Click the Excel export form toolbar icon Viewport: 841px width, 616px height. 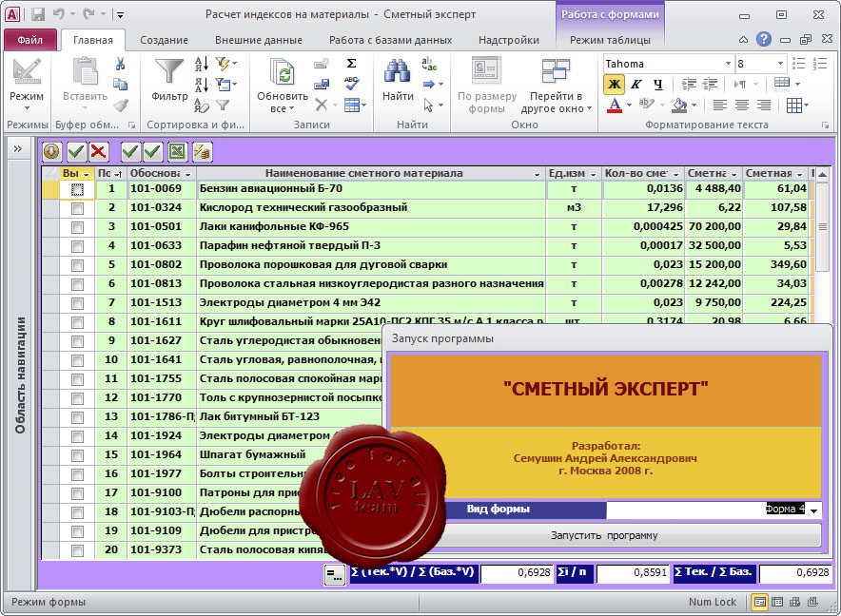coord(178,152)
